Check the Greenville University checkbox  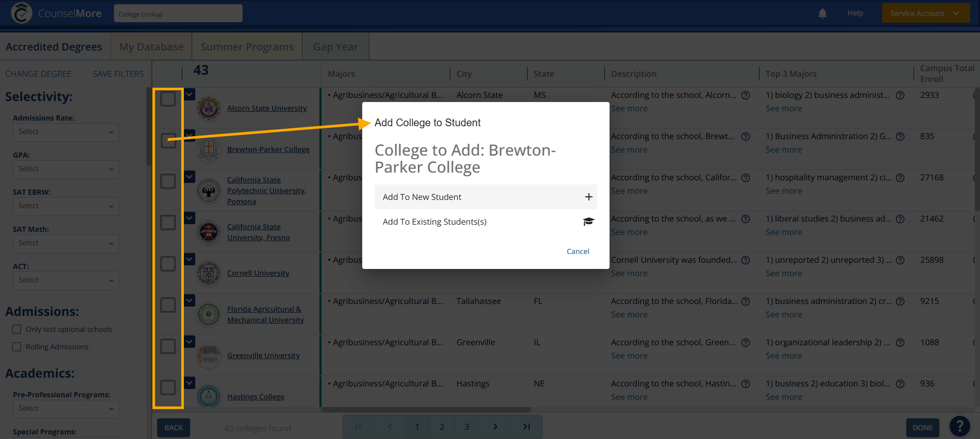[168, 346]
